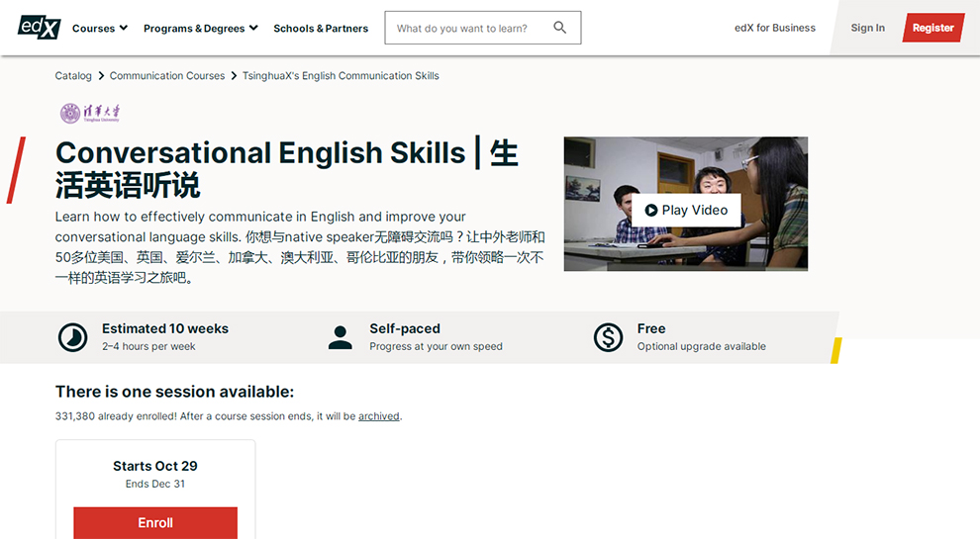Viewport: 980px width, 539px height.
Task: Expand the Courses dropdown menu
Action: click(100, 28)
